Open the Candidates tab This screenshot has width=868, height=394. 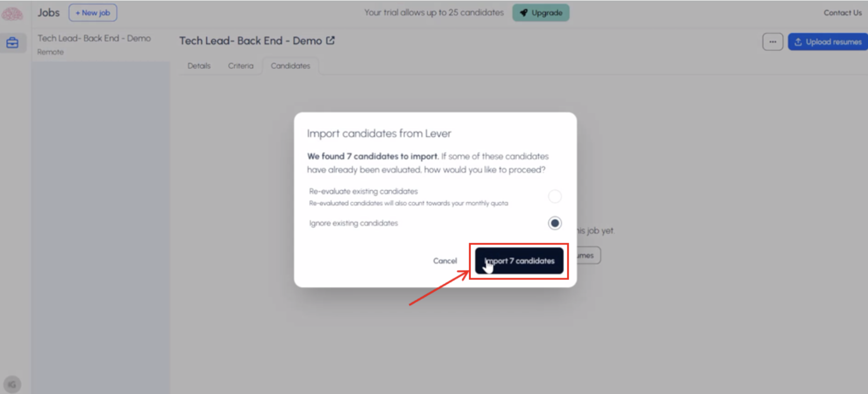point(291,66)
